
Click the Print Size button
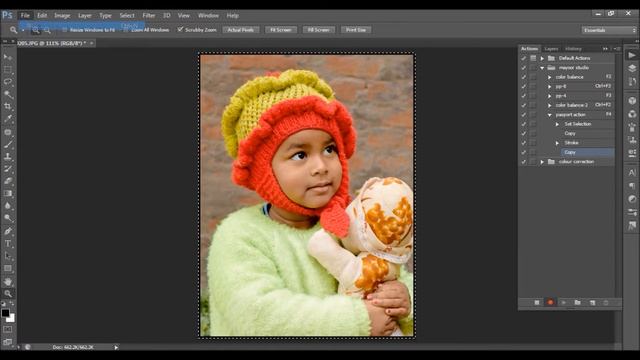[x=356, y=30]
